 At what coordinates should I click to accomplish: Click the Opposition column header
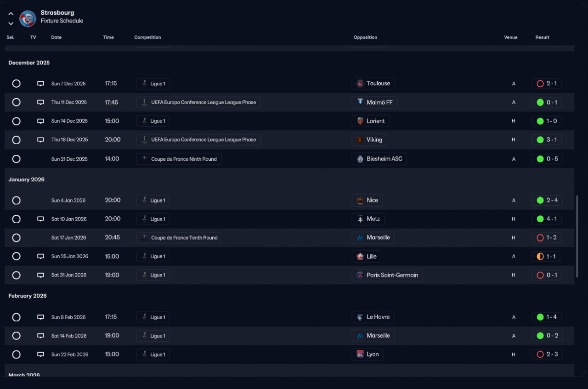365,38
